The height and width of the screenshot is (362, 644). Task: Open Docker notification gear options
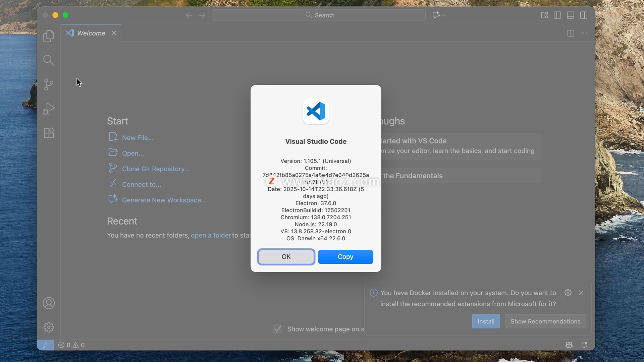point(568,293)
